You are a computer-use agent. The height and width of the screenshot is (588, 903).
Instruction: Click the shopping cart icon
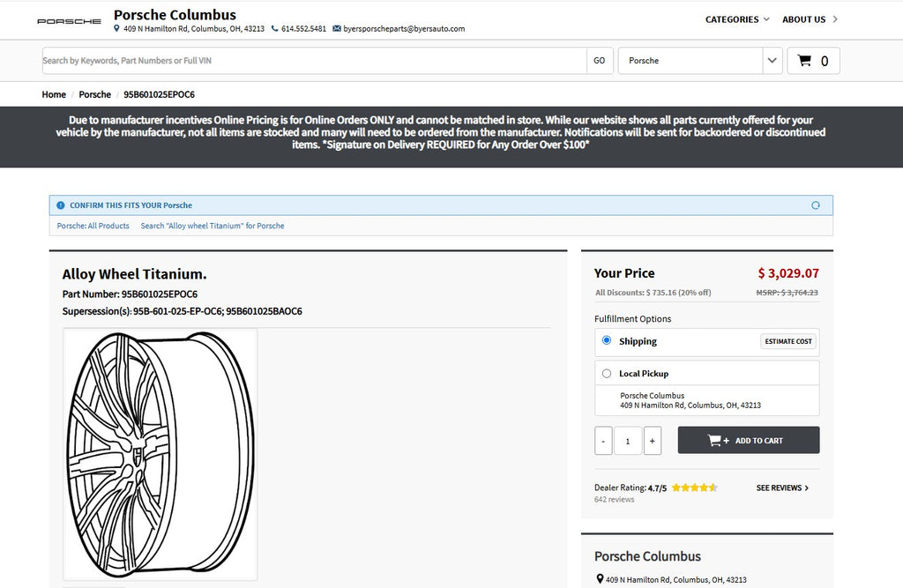tap(803, 61)
